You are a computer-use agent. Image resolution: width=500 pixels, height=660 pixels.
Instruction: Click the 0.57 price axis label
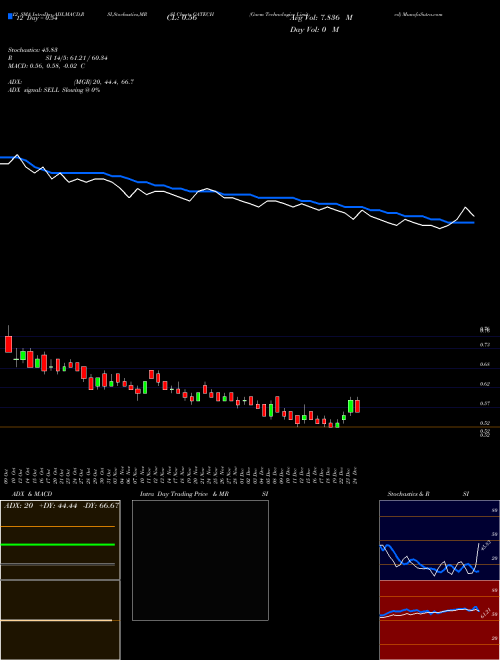point(484,404)
